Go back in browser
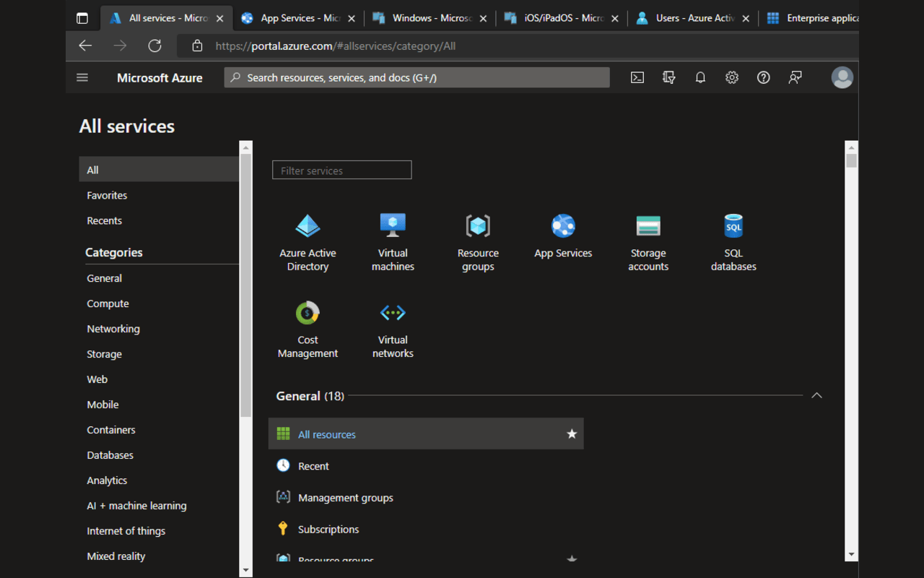This screenshot has width=924, height=578. (85, 46)
